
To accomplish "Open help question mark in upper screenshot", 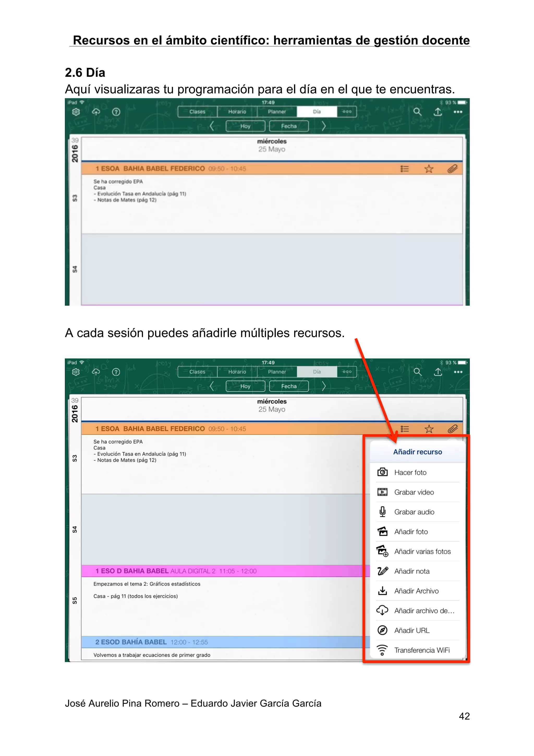I will pos(116,112).
